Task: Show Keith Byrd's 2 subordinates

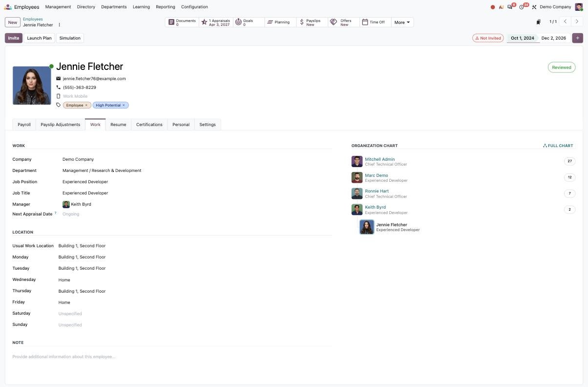Action: tap(569, 210)
